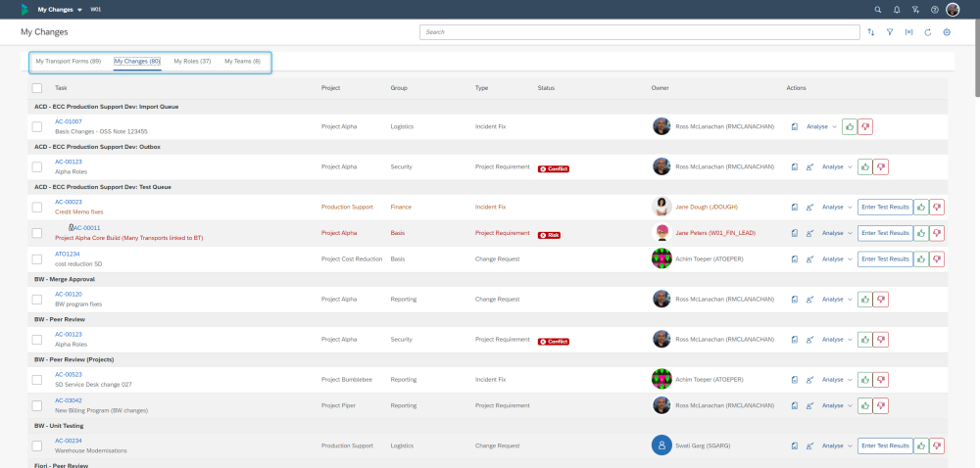
Task: Click the sort arrows icon beside the search field
Action: (x=871, y=32)
